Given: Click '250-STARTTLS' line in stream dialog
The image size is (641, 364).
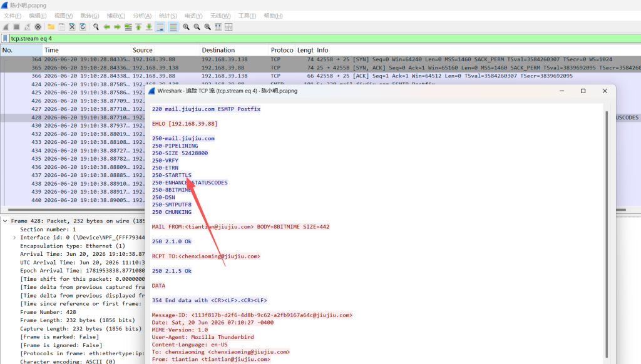Looking at the screenshot, I should (172, 175).
